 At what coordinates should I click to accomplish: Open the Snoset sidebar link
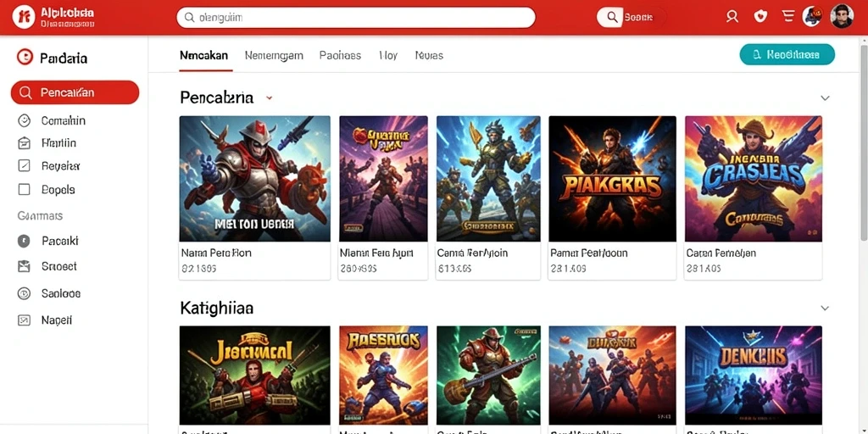(x=59, y=266)
